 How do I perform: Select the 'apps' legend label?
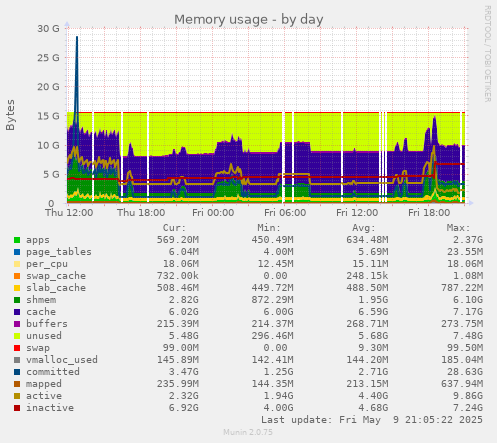[x=38, y=240]
